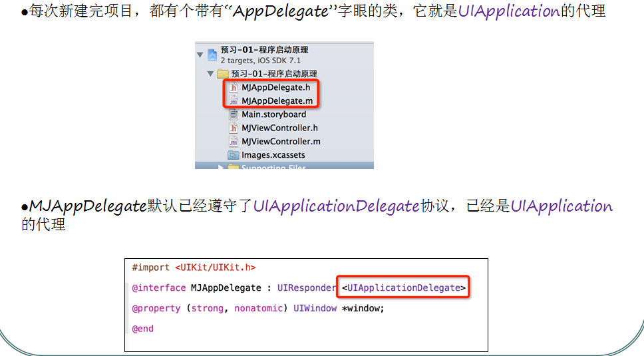Click '*window;' in the property line

(x=363, y=308)
